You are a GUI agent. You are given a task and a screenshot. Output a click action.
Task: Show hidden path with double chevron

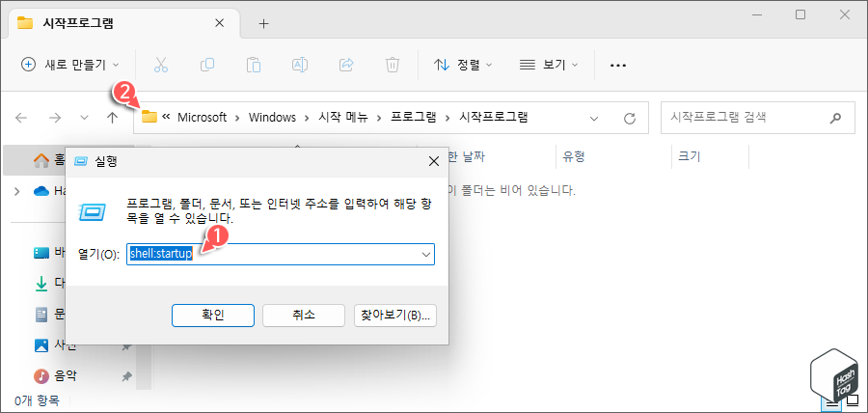pyautogui.click(x=166, y=118)
